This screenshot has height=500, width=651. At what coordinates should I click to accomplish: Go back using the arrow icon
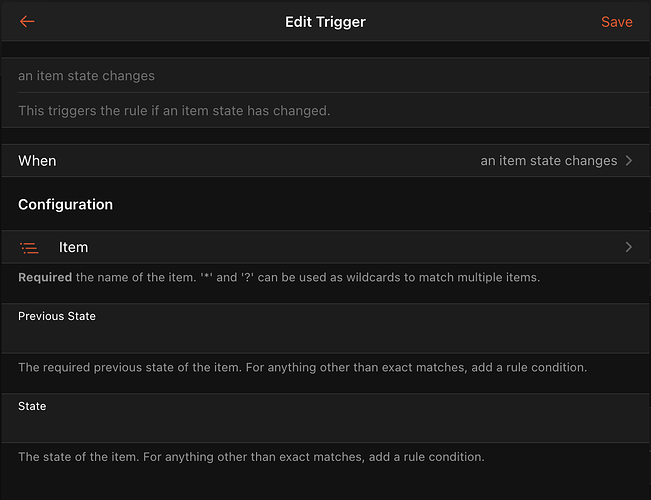coord(27,22)
